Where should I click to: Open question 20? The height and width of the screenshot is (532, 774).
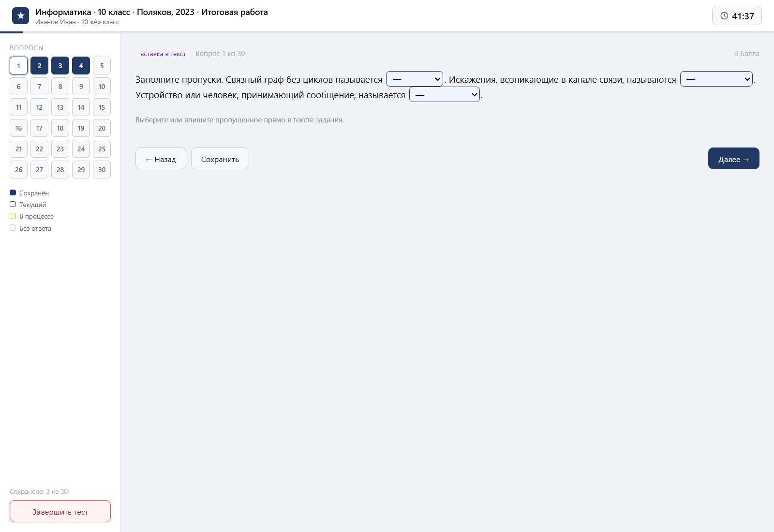102,128
